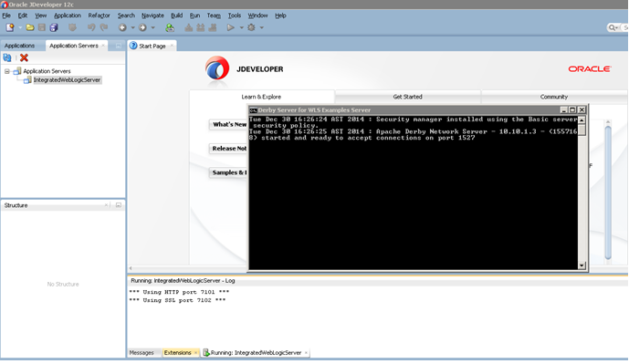Viewport: 629px width, 364px height.
Task: Click the Release Notes button
Action: coord(228,149)
